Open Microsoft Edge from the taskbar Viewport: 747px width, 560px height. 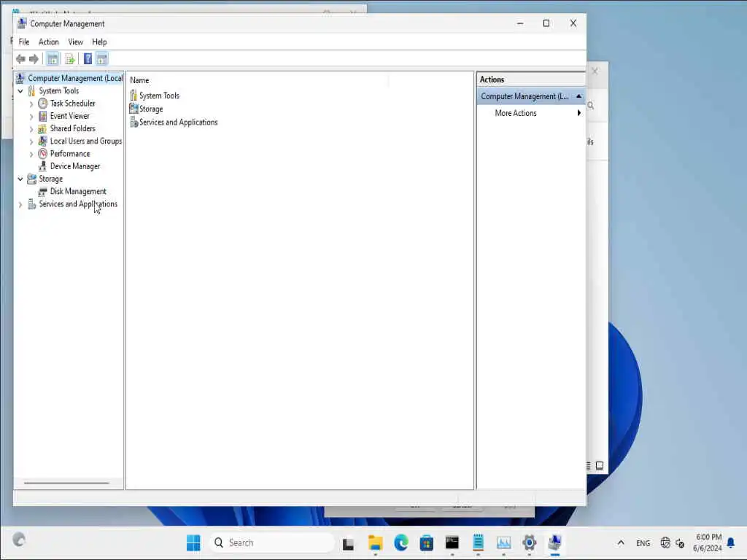[x=401, y=542]
